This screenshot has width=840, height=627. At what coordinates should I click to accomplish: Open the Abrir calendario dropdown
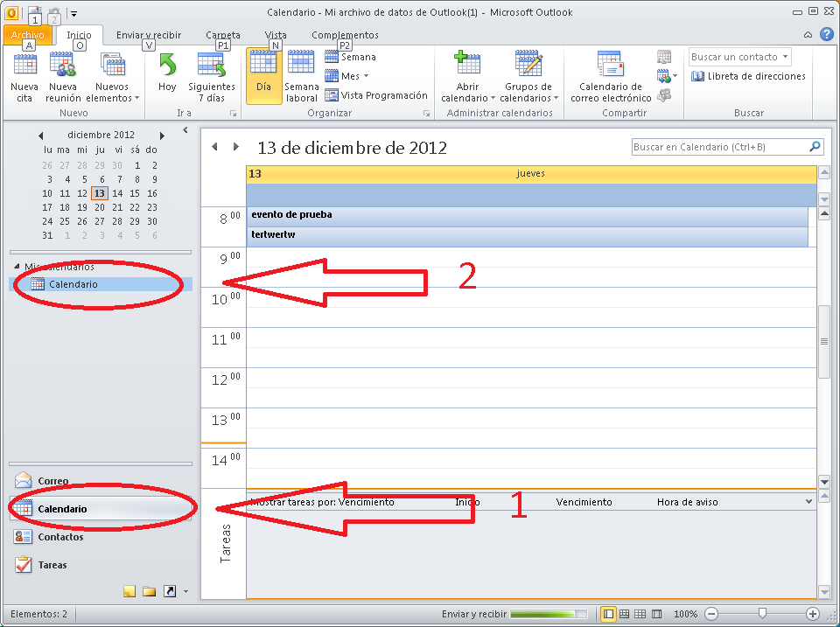[x=467, y=77]
